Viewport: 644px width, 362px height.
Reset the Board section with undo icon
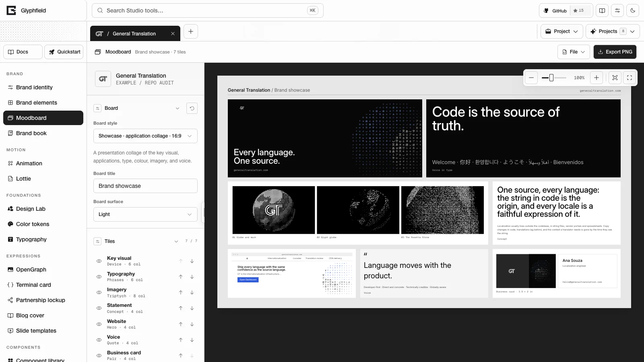(192, 108)
